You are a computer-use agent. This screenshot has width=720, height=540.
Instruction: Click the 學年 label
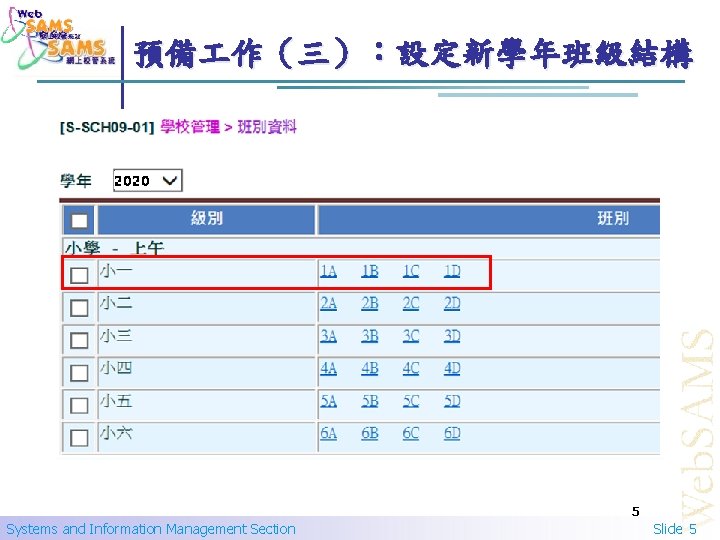[76, 181]
